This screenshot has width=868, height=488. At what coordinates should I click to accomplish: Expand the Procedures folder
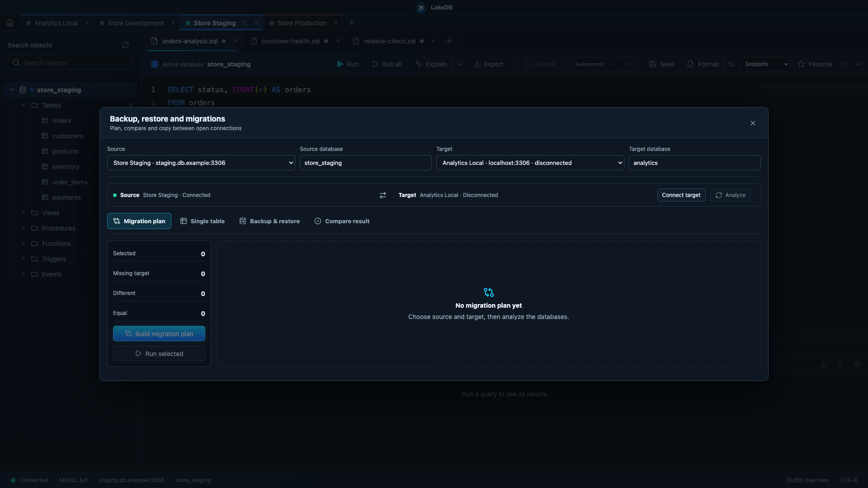click(23, 228)
